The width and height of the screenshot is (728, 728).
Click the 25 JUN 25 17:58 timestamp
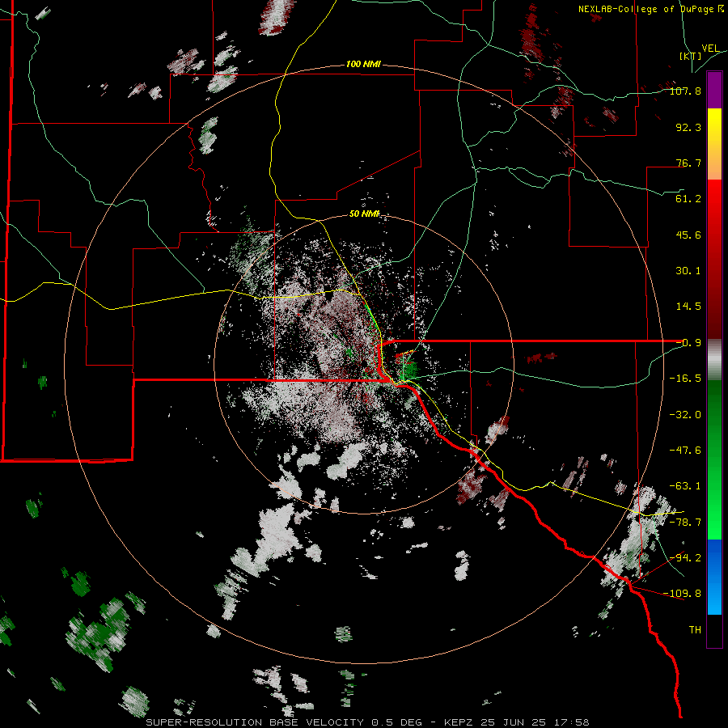pyautogui.click(x=535, y=722)
